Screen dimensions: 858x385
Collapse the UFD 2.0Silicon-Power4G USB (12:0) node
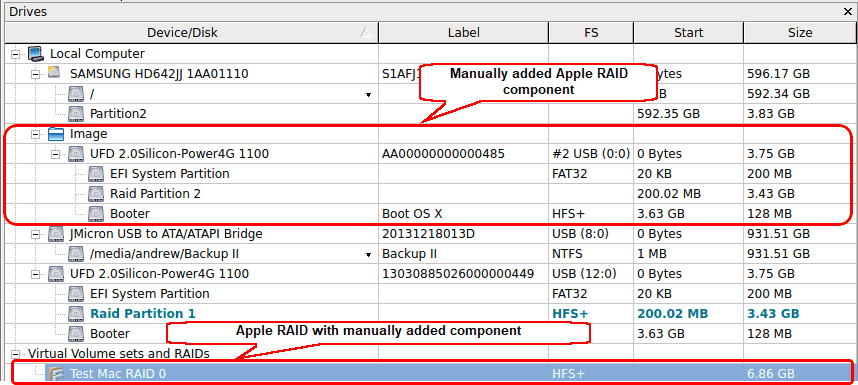click(x=36, y=274)
